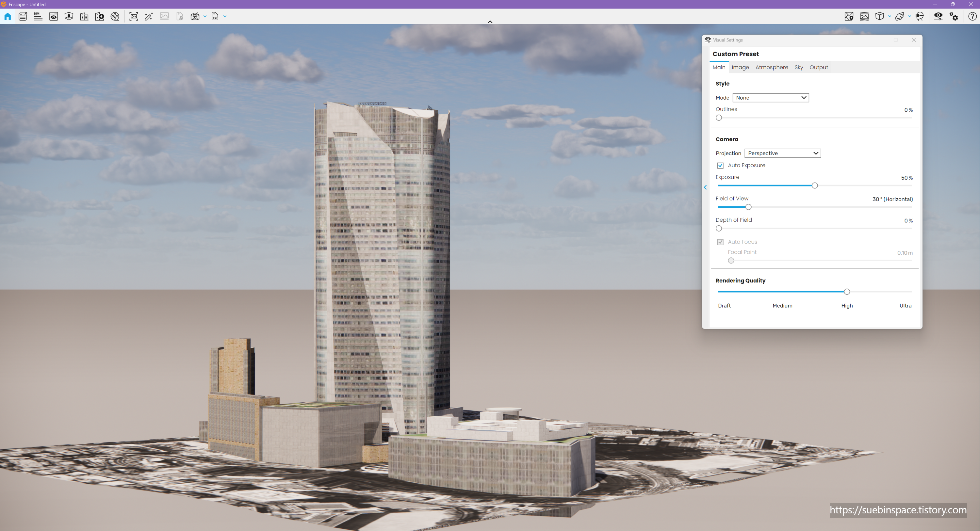The image size is (980, 531).
Task: Enable the VR headset mode icon
Action: (x=920, y=16)
